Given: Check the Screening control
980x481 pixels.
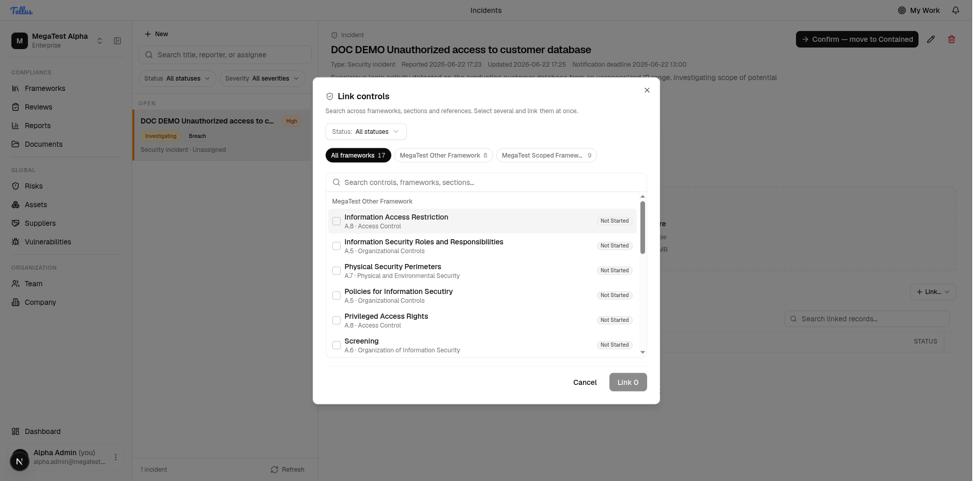Looking at the screenshot, I should [x=336, y=345].
